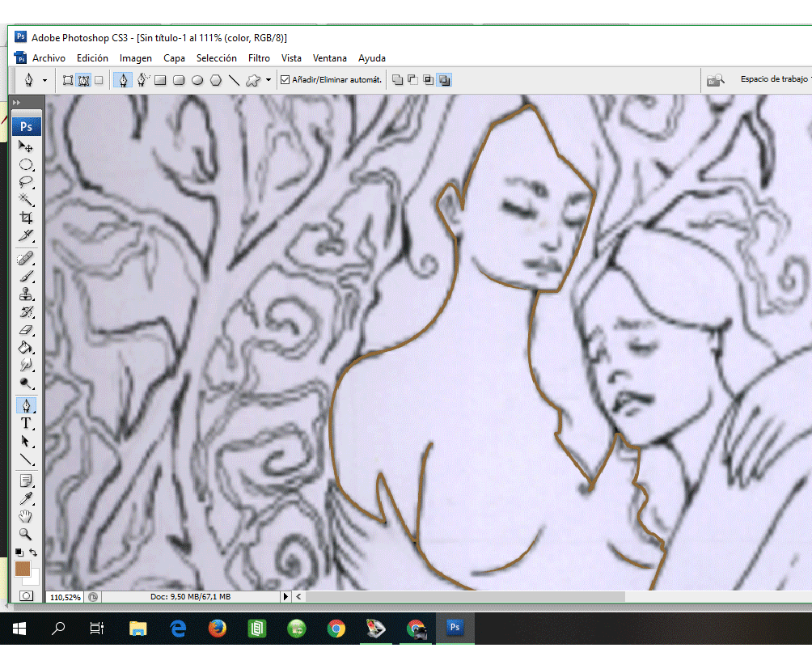Pick the Magic Wand tool

coord(26,200)
